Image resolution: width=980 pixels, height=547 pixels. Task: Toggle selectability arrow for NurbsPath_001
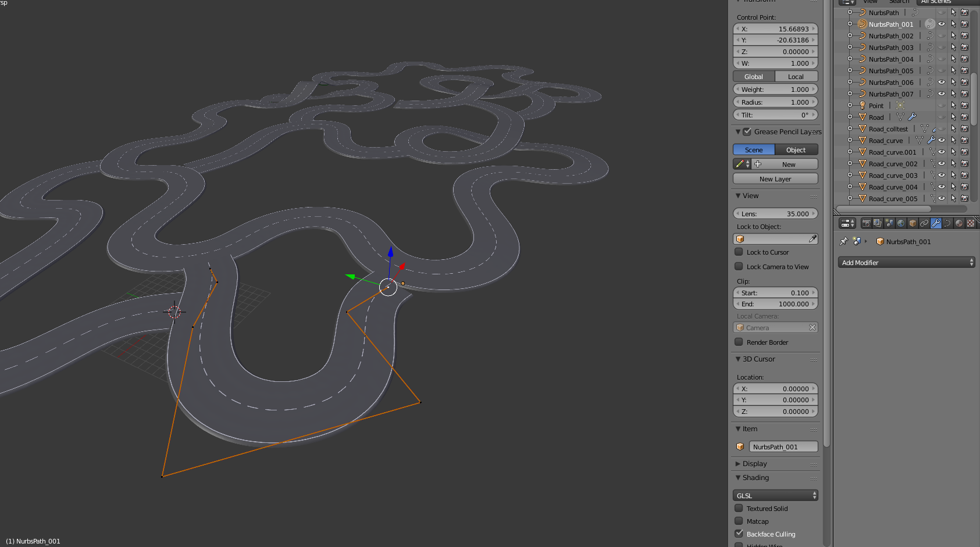tap(953, 24)
